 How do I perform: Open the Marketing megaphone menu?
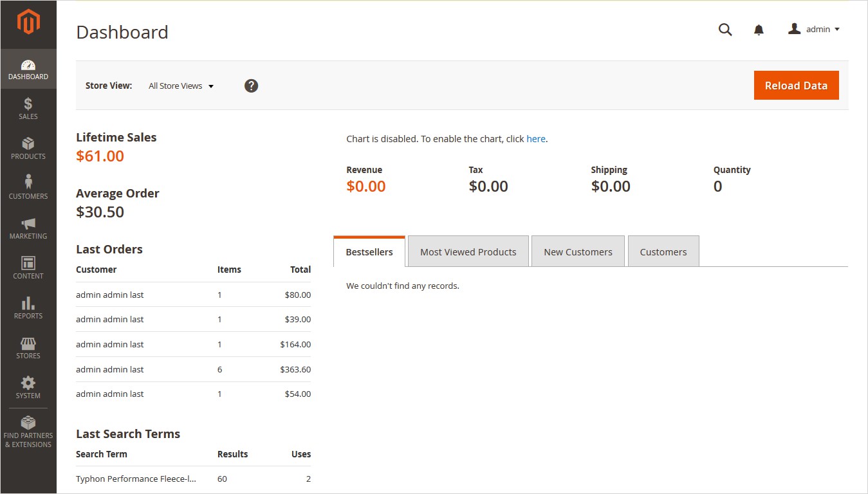pos(28,228)
